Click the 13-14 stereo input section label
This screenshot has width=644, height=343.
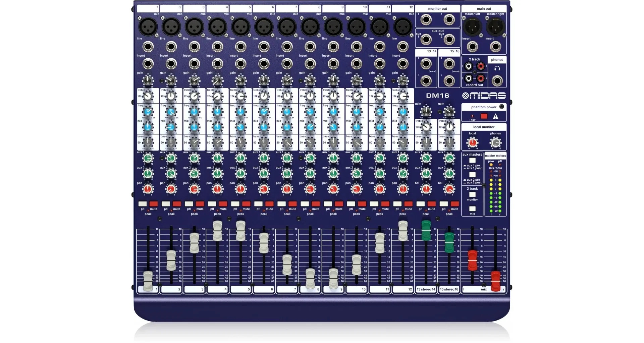(432, 51)
